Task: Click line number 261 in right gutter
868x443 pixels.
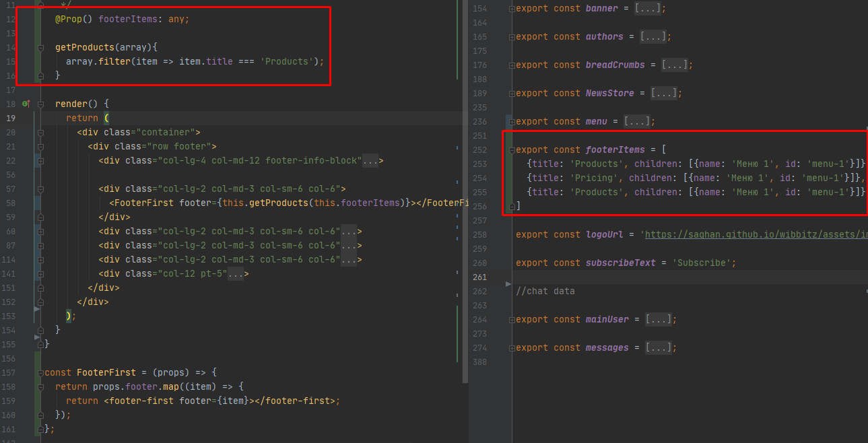Action: pyautogui.click(x=479, y=277)
